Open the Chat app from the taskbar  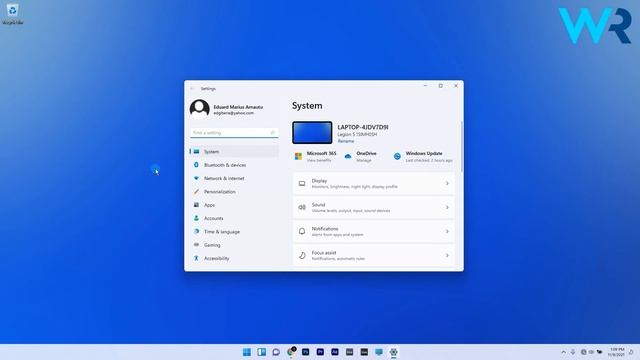pyautogui.click(x=276, y=352)
